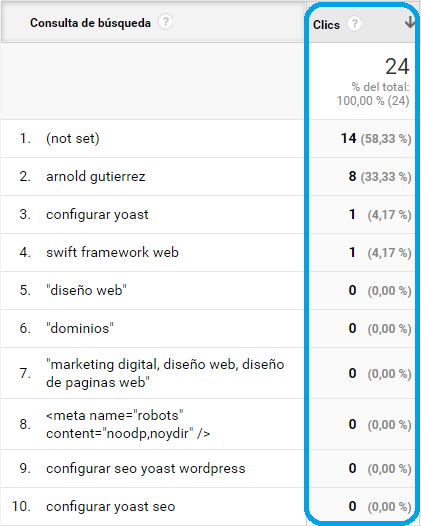Open help icon beside Consulta de búsqueda
The image size is (421, 526).
[x=165, y=22]
